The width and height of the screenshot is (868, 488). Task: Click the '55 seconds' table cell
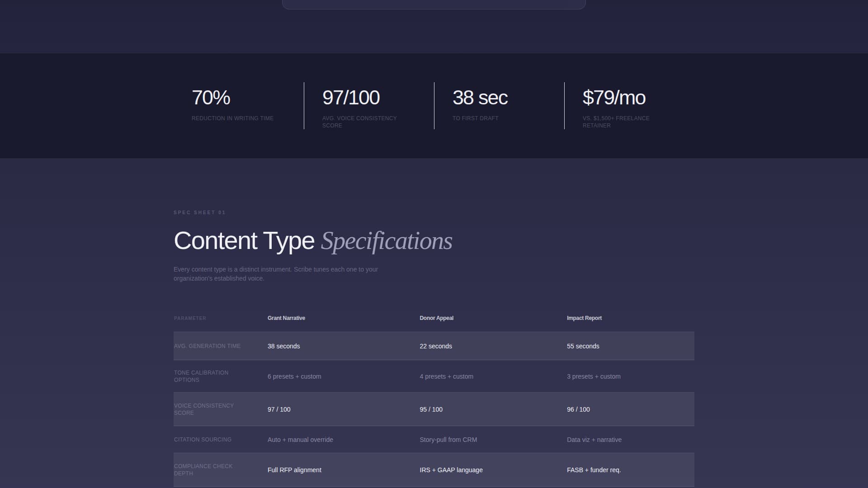tap(583, 346)
